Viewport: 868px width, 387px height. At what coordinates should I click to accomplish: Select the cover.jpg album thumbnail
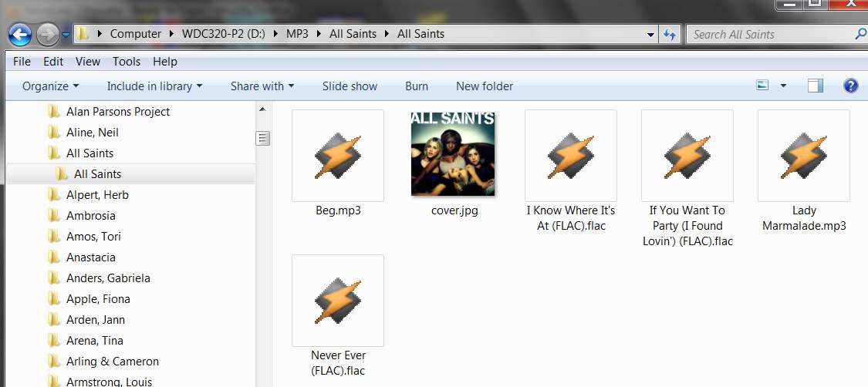click(x=453, y=153)
